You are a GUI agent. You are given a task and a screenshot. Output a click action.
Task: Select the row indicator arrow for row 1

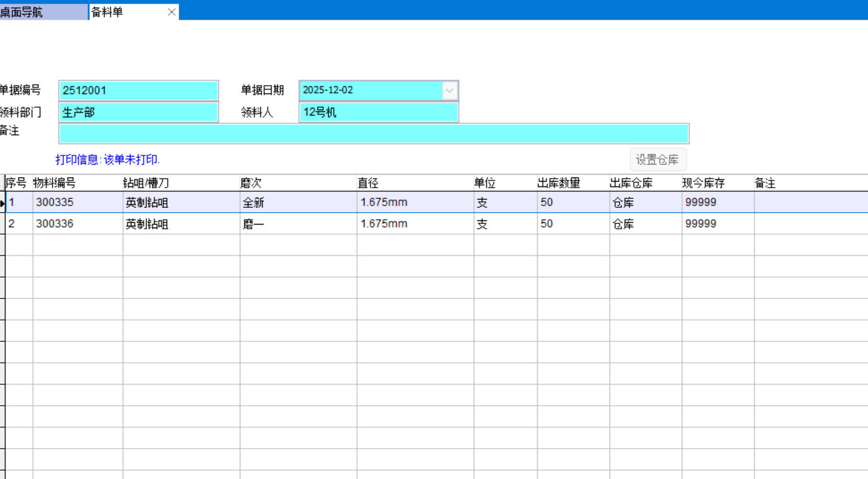point(2,203)
